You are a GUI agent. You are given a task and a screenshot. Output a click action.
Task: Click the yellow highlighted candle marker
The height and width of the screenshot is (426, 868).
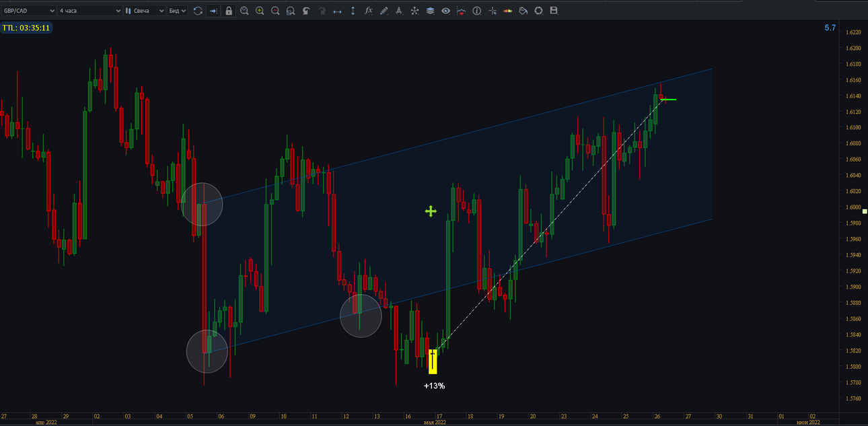pos(433,361)
